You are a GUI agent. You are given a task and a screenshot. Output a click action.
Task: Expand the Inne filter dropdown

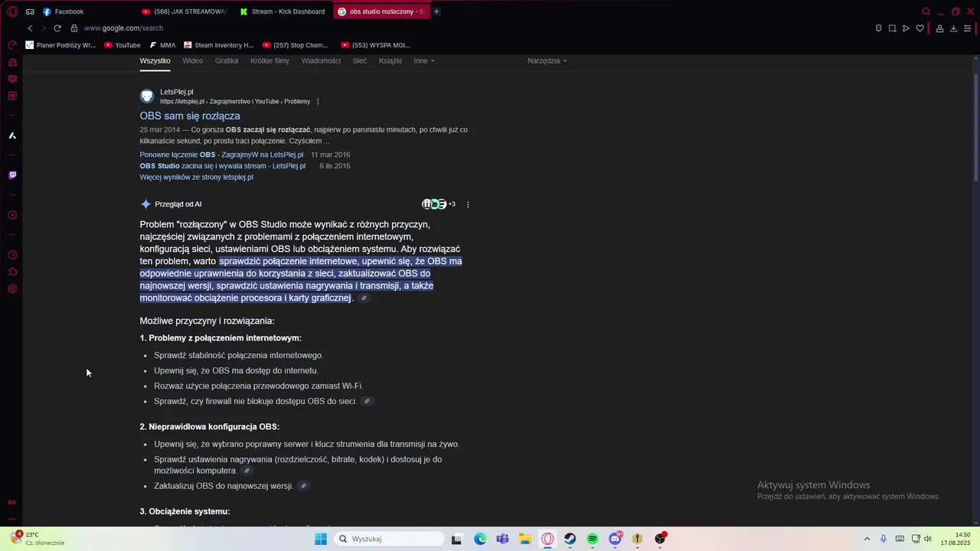click(x=424, y=60)
